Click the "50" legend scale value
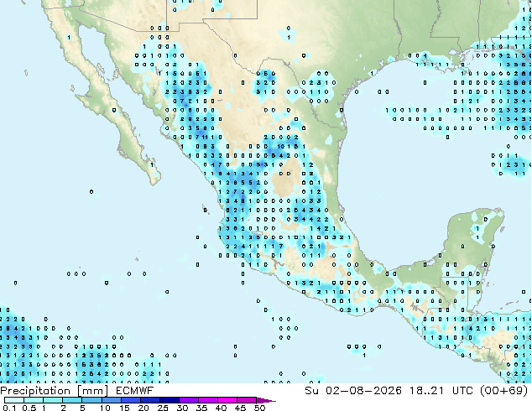 [259, 408]
